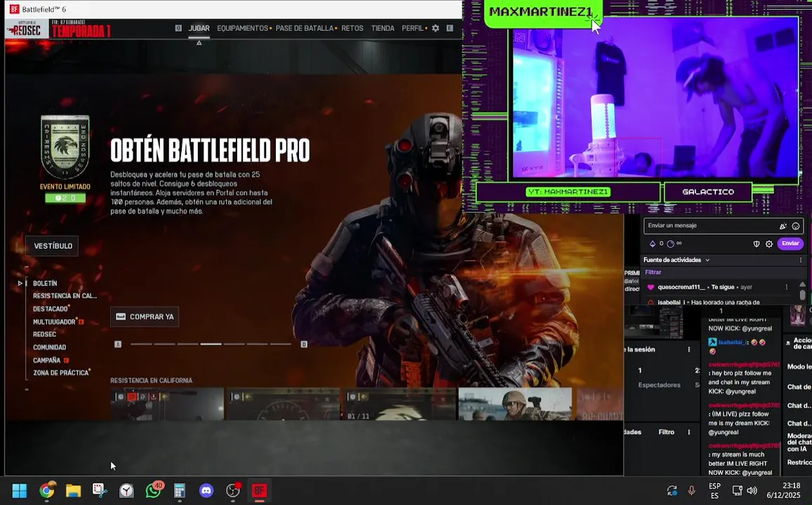
Task: Open emoji picker in chat message box
Action: tap(795, 226)
